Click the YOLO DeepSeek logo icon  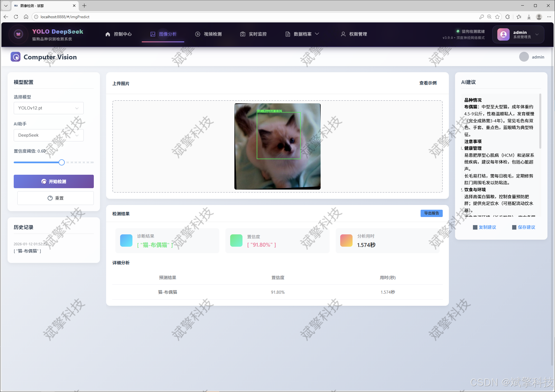pyautogui.click(x=18, y=34)
